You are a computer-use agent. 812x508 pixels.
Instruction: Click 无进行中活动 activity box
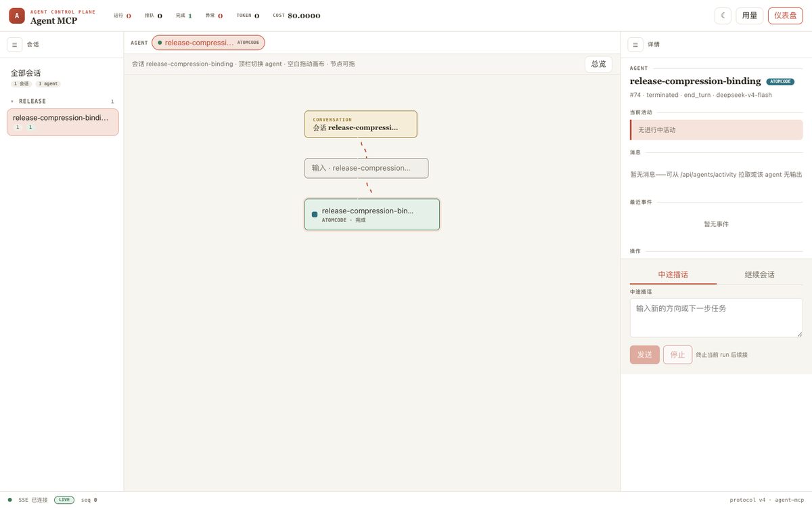click(x=717, y=130)
